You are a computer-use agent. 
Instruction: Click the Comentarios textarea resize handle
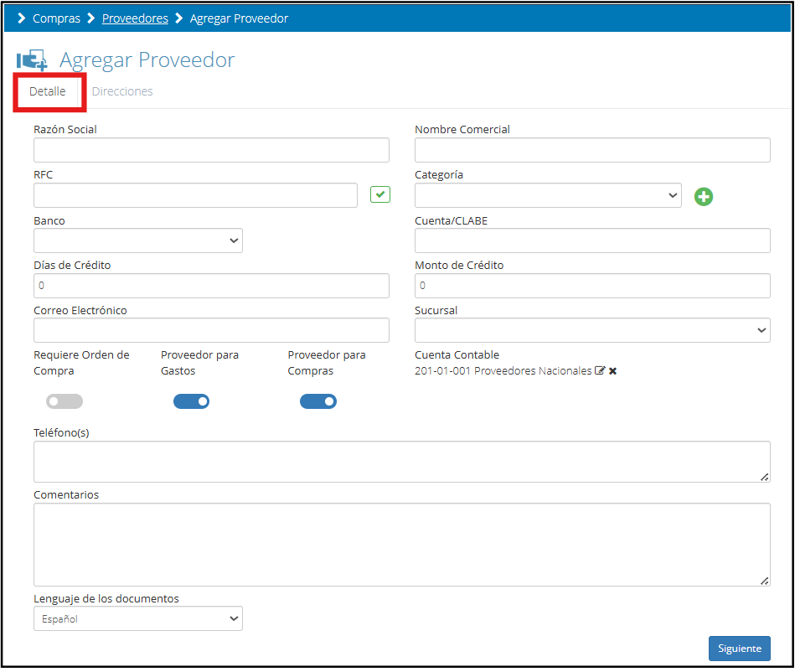pos(765,582)
